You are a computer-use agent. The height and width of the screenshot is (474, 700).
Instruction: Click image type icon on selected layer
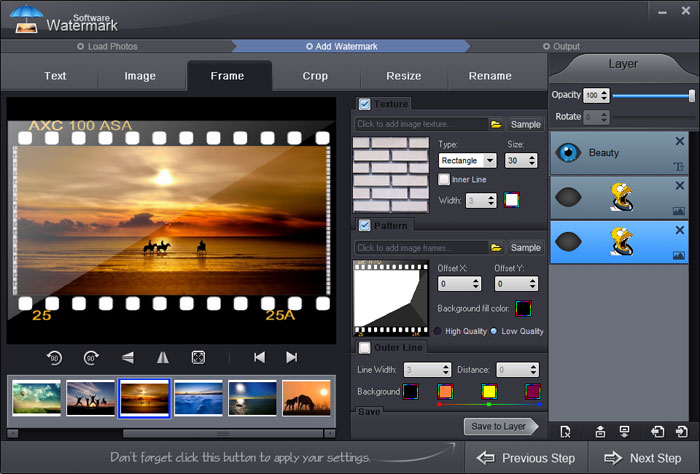(679, 255)
